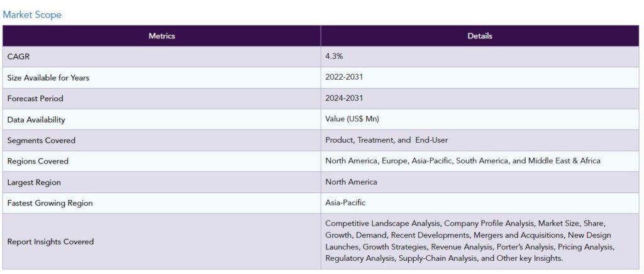Select the 2024-2031 forecast value
The width and height of the screenshot is (644, 274).
(x=344, y=98)
